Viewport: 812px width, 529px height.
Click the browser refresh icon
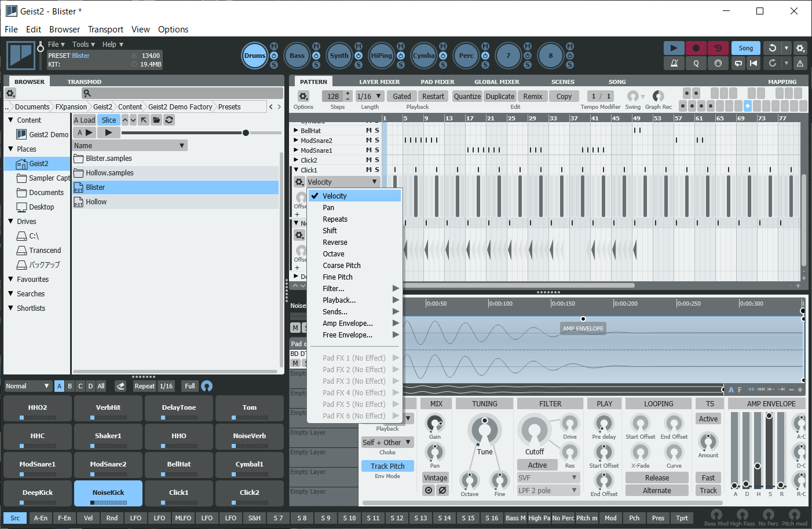tap(169, 120)
